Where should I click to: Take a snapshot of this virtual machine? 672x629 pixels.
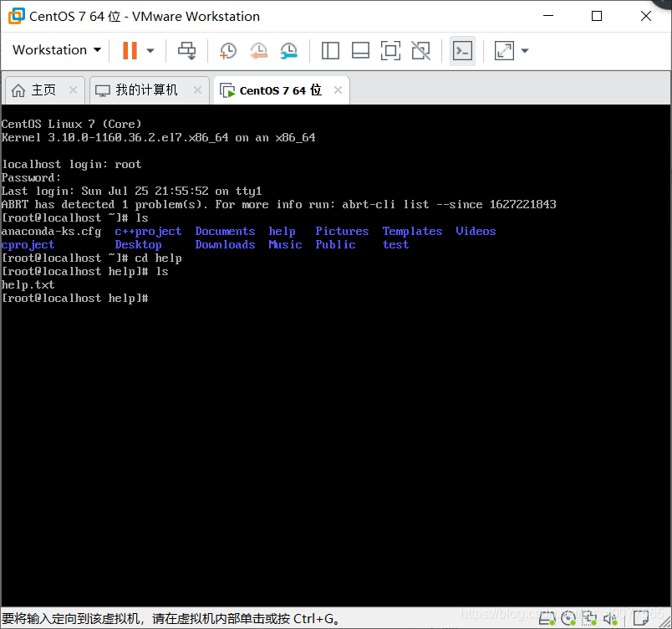[x=228, y=50]
